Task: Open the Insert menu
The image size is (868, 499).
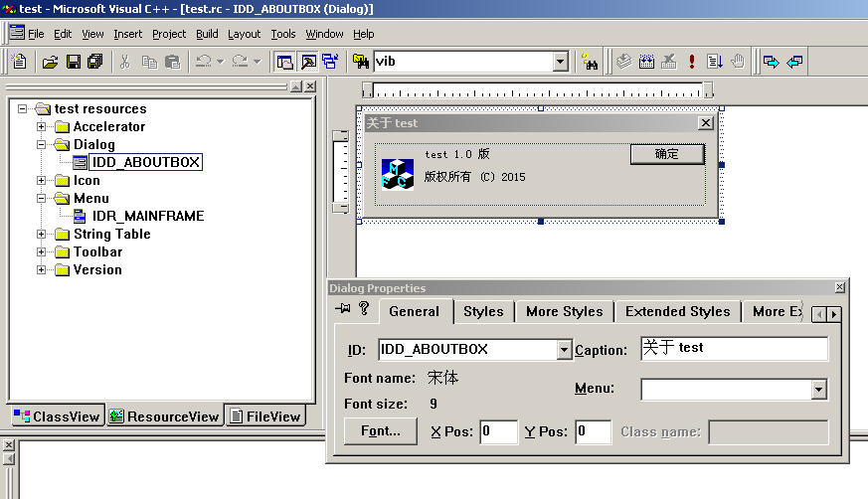Action: [x=128, y=34]
